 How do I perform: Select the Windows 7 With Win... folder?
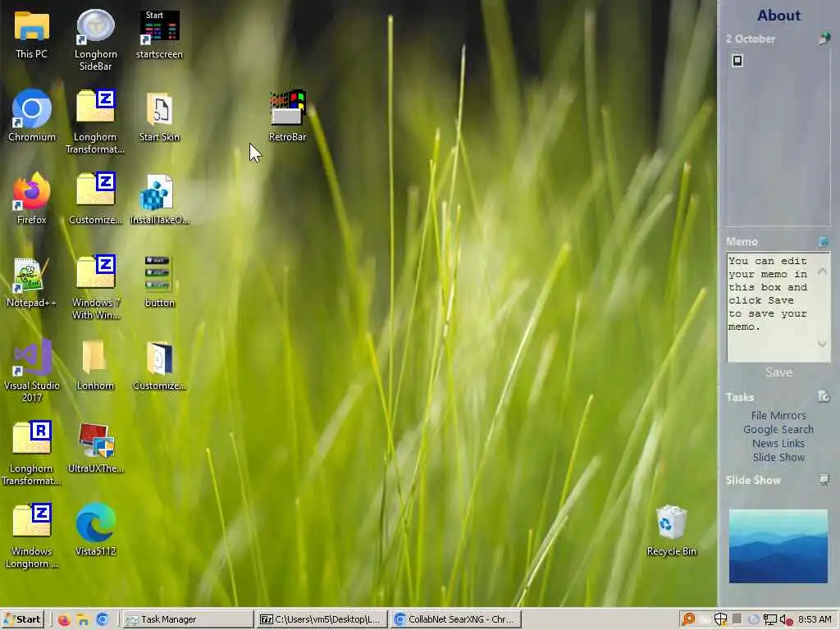coord(95,288)
